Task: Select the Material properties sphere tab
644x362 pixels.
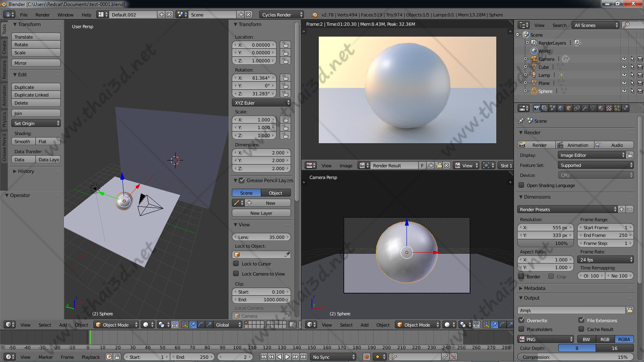Action: (601, 108)
